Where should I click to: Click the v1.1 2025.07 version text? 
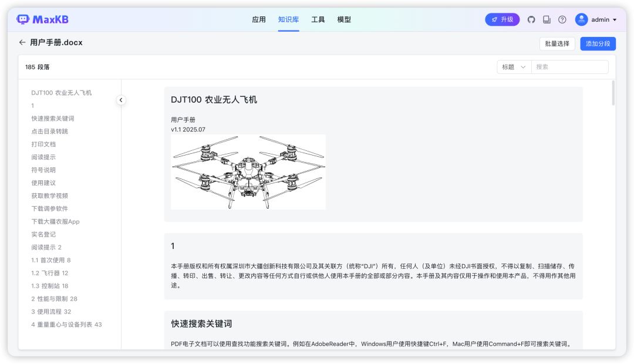click(188, 129)
